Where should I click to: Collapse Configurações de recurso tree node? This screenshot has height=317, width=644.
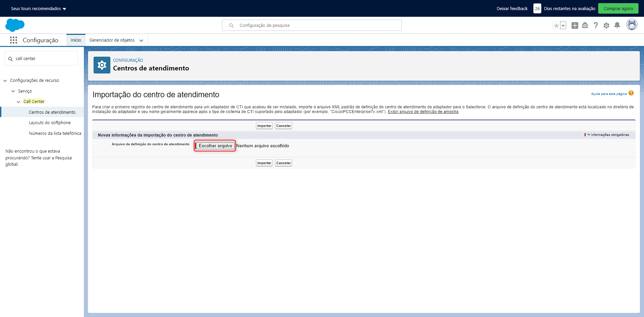pyautogui.click(x=5, y=81)
